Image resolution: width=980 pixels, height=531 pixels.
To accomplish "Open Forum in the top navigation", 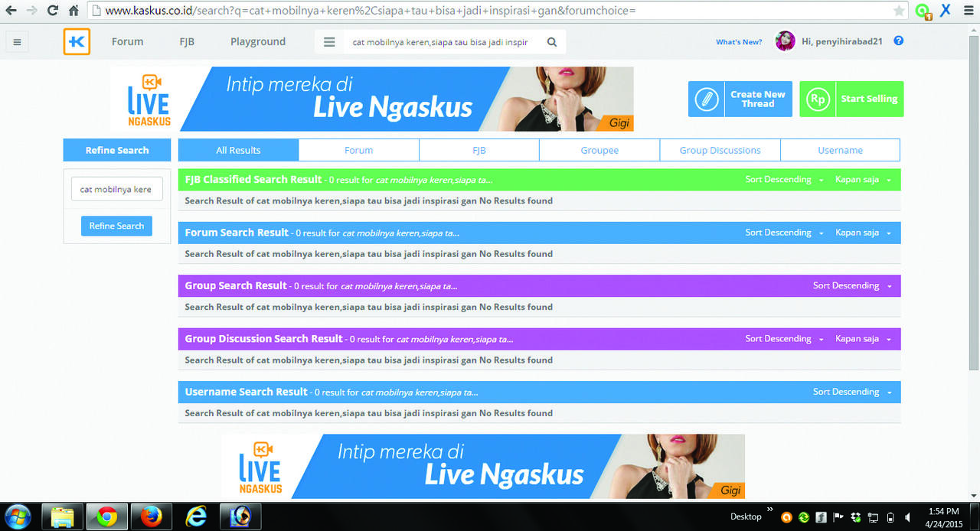I will [127, 42].
